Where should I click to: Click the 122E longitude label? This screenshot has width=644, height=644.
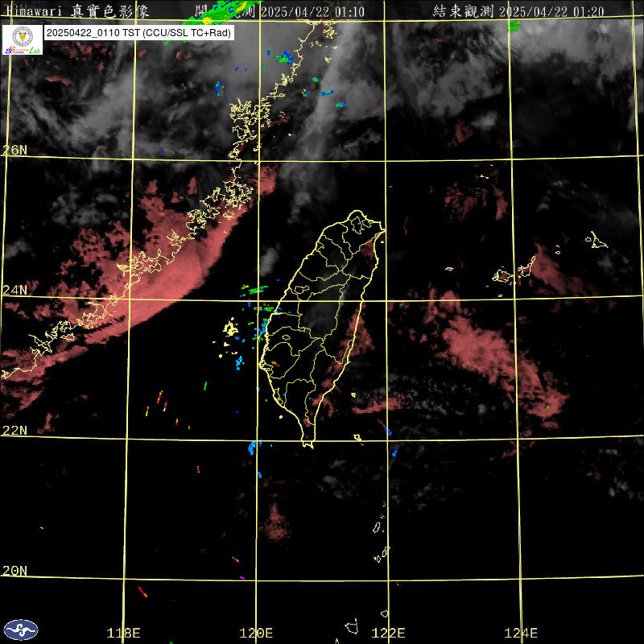(388, 633)
